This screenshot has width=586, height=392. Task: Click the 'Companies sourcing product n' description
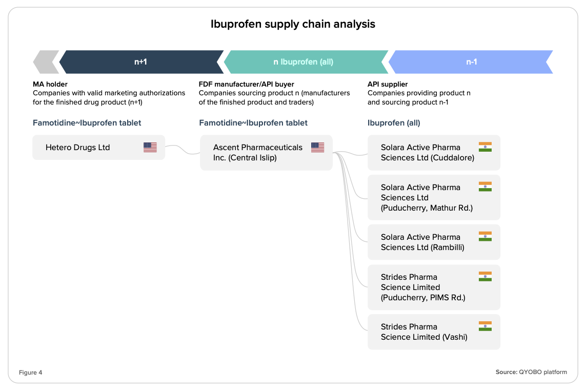(x=274, y=97)
